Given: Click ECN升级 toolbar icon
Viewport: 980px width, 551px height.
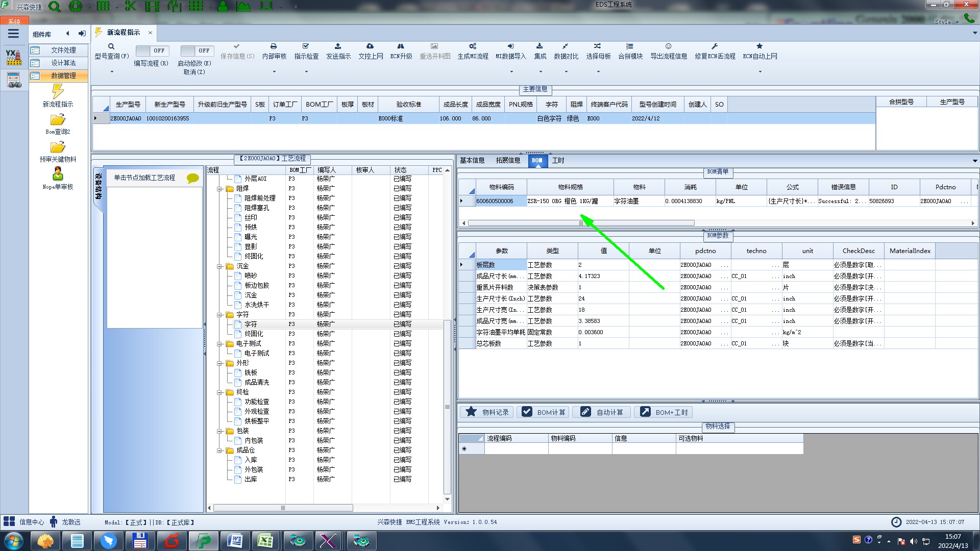Looking at the screenshot, I should (401, 46).
